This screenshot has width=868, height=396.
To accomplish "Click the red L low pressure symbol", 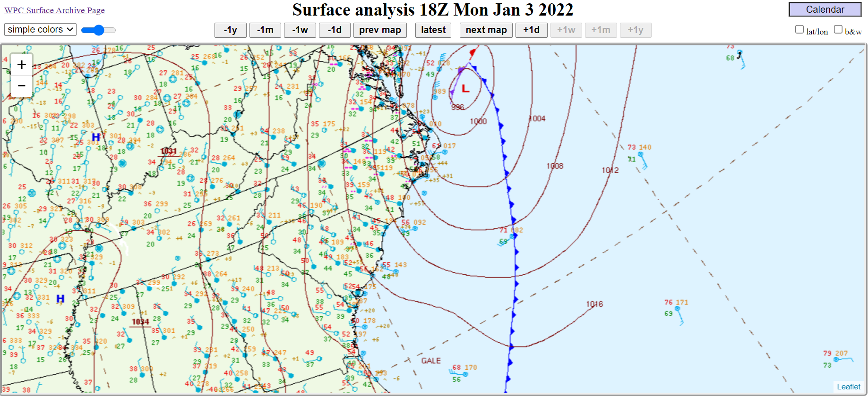I will (x=465, y=88).
